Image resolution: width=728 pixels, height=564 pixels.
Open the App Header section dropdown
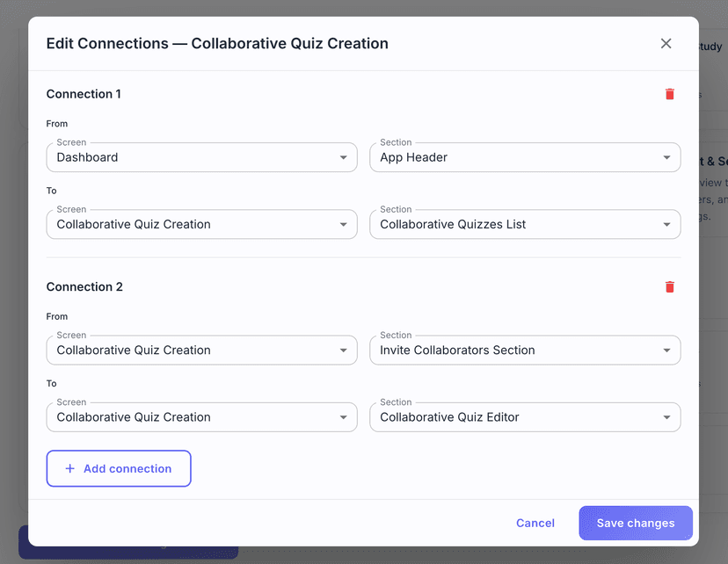pyautogui.click(x=524, y=156)
